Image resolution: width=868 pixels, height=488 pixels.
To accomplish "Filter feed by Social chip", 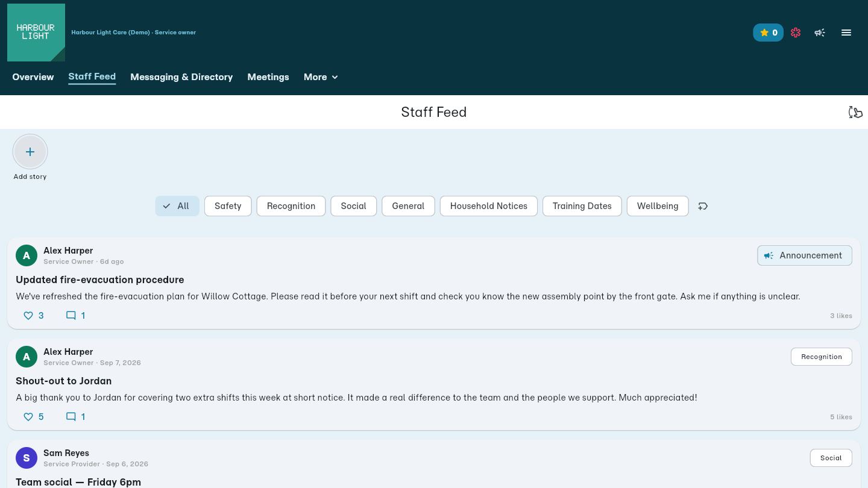I will tap(353, 206).
